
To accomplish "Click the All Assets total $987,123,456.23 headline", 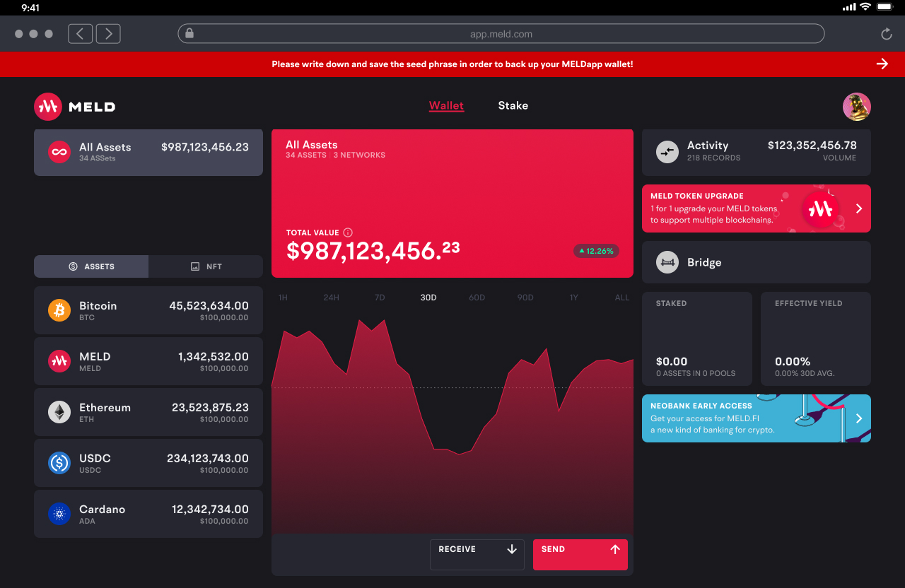I will (373, 251).
